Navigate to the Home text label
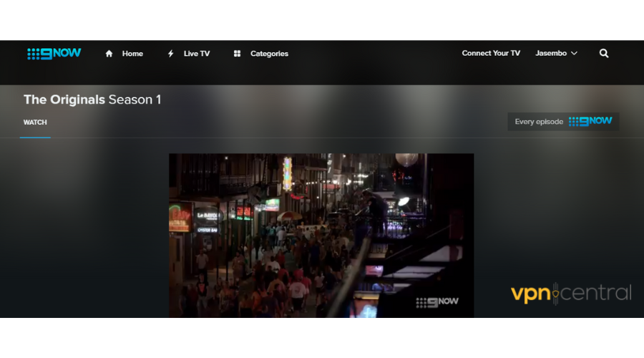Image resolution: width=644 pixels, height=358 pixels. click(x=132, y=54)
